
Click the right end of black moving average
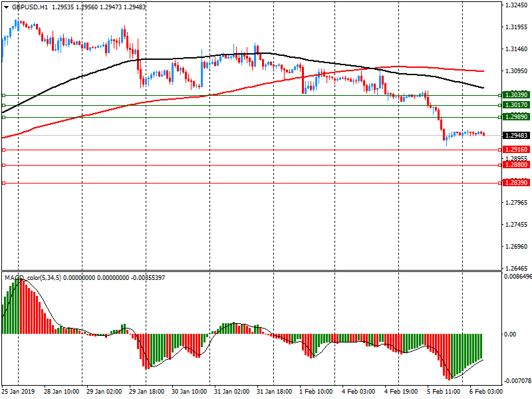(x=483, y=88)
